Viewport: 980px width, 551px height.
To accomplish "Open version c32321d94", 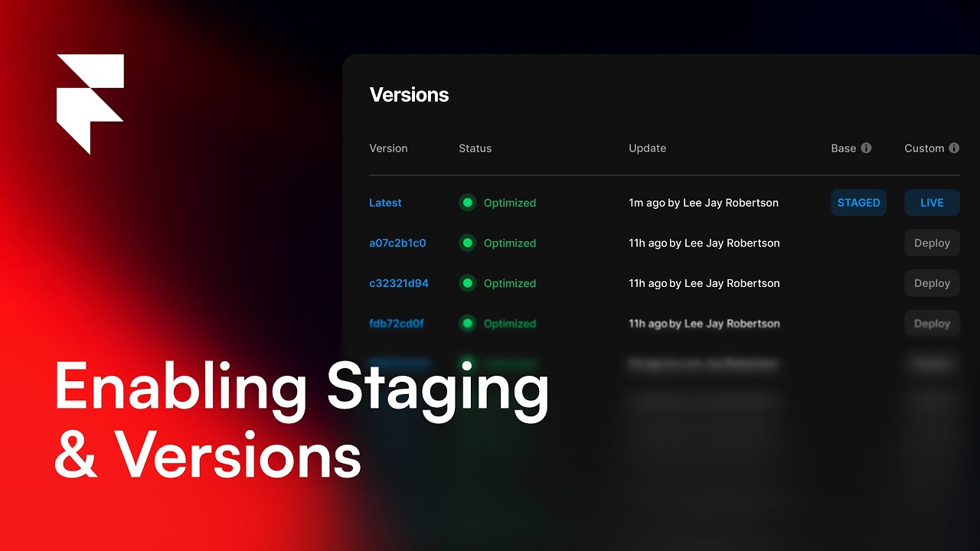I will tap(399, 283).
